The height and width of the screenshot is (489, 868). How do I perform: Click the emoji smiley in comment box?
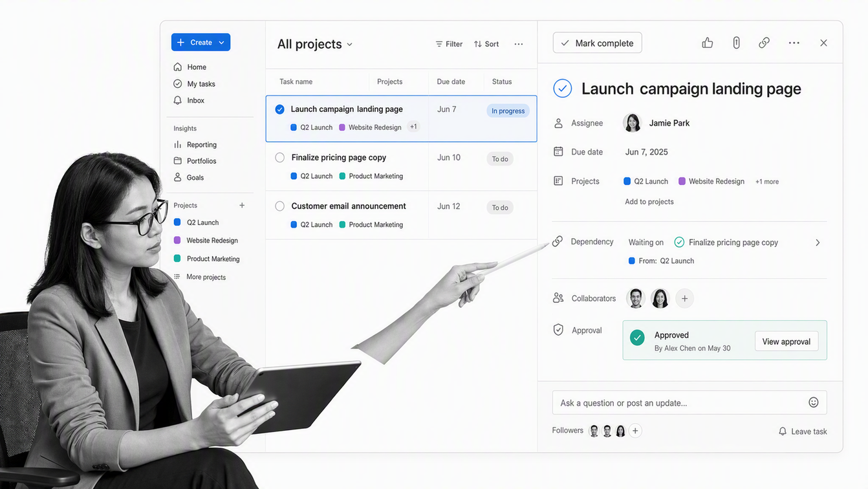point(814,402)
